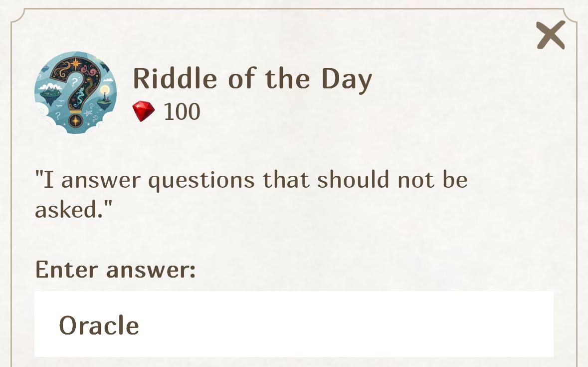The image size is (588, 367).
Task: Click the golden star atop the question mark
Action: (x=76, y=64)
